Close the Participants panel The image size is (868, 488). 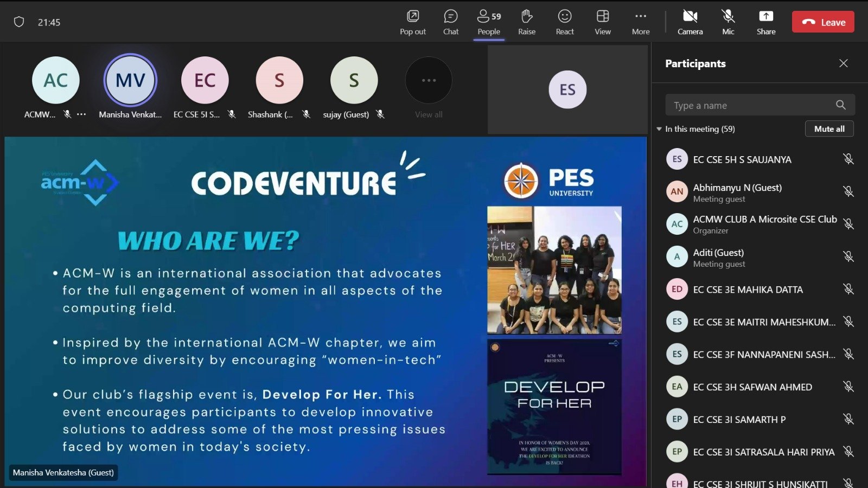[x=844, y=63]
